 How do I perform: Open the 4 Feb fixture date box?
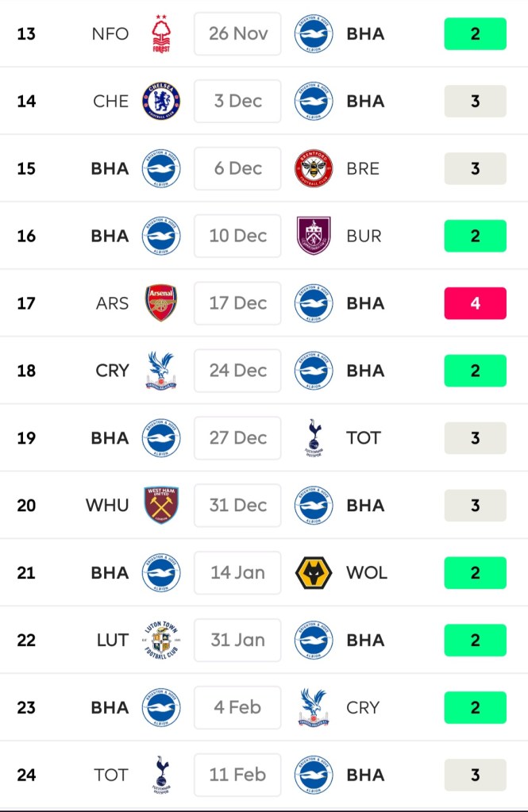237,707
